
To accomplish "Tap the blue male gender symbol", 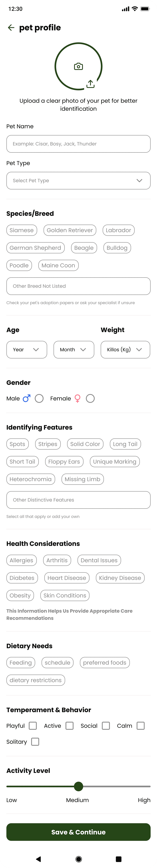I will (x=27, y=398).
